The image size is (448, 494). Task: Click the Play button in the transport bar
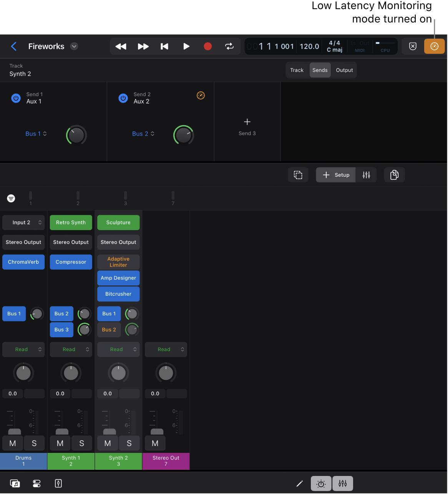click(x=186, y=46)
